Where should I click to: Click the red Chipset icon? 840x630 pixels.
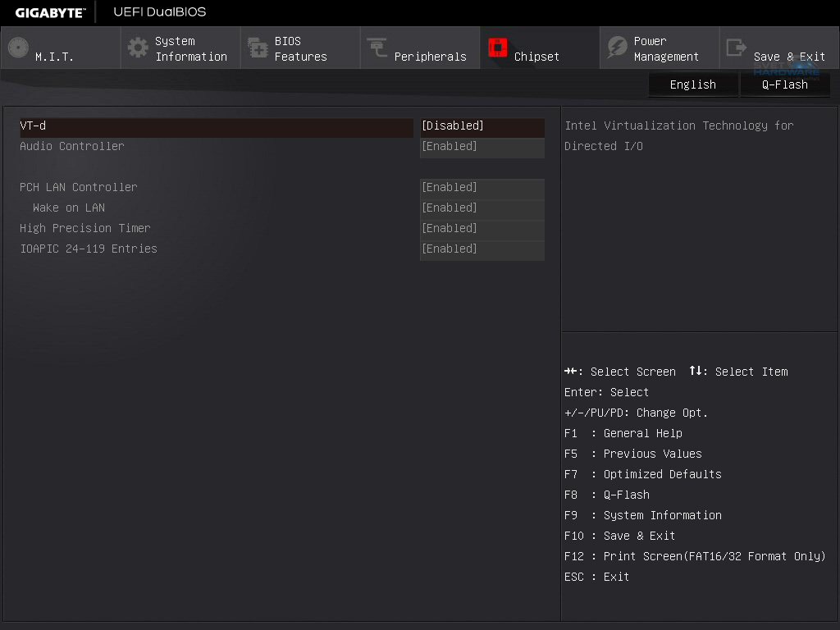click(x=497, y=48)
